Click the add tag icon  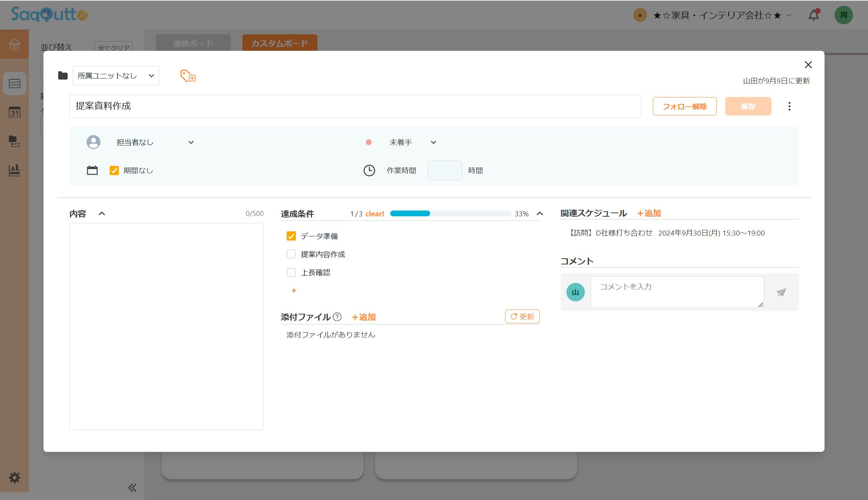[x=188, y=76]
